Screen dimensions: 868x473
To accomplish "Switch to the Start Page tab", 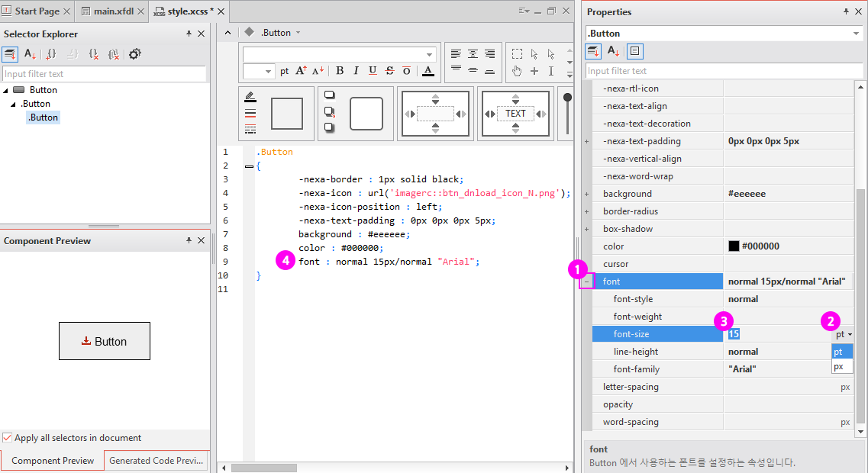I will pos(37,11).
